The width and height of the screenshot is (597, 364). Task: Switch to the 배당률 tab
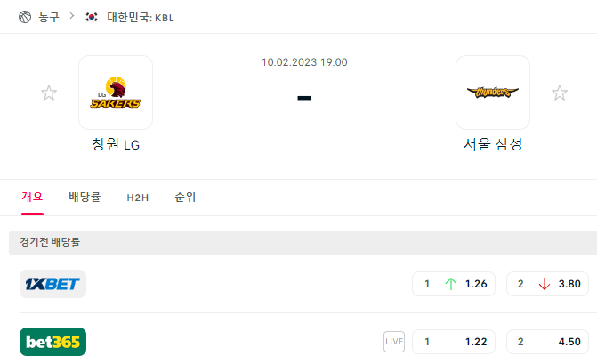point(85,198)
